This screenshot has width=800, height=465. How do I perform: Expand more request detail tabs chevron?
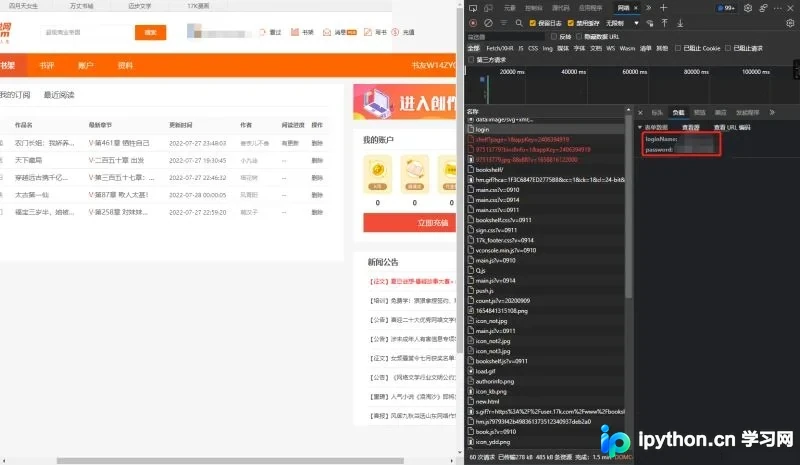pyautogui.click(x=772, y=112)
